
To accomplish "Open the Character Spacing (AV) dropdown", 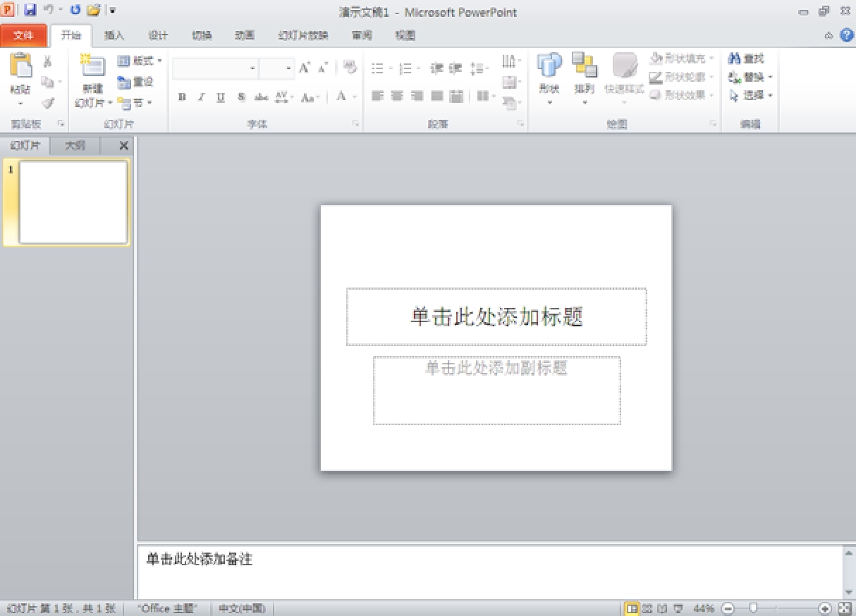I will pyautogui.click(x=284, y=97).
